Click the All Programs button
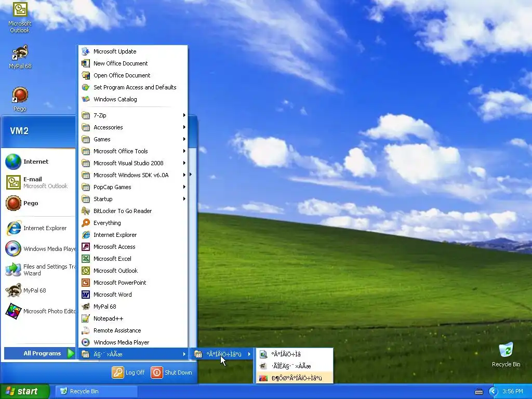532x399 pixels. 39,353
